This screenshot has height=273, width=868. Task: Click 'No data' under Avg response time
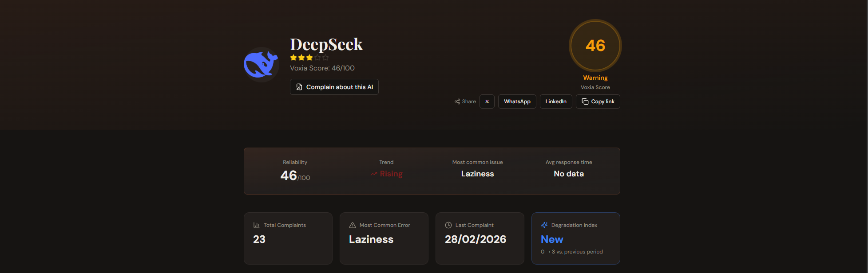pyautogui.click(x=569, y=174)
